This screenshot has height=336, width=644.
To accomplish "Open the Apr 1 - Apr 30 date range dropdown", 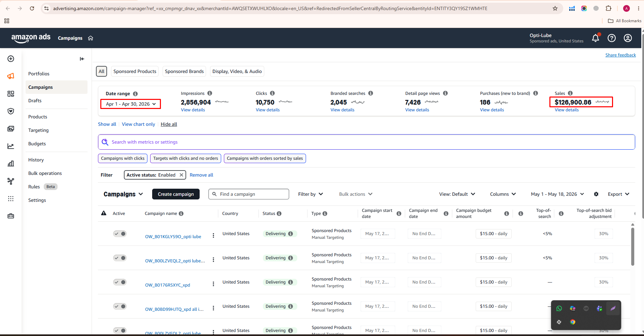I will (131, 104).
